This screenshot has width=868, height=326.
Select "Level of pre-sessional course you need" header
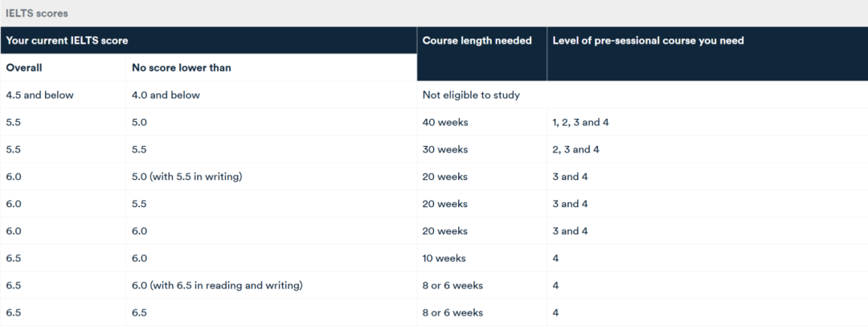click(648, 40)
